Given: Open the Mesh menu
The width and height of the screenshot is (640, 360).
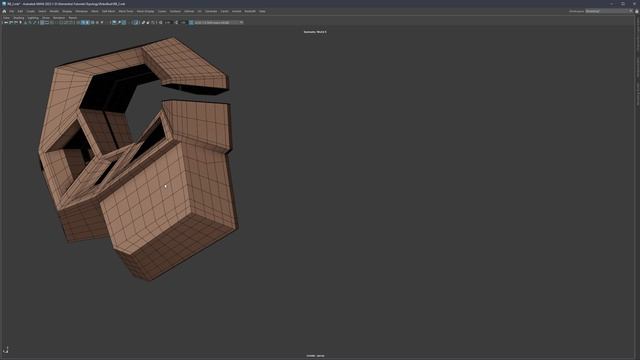Looking at the screenshot, I should coord(95,11).
